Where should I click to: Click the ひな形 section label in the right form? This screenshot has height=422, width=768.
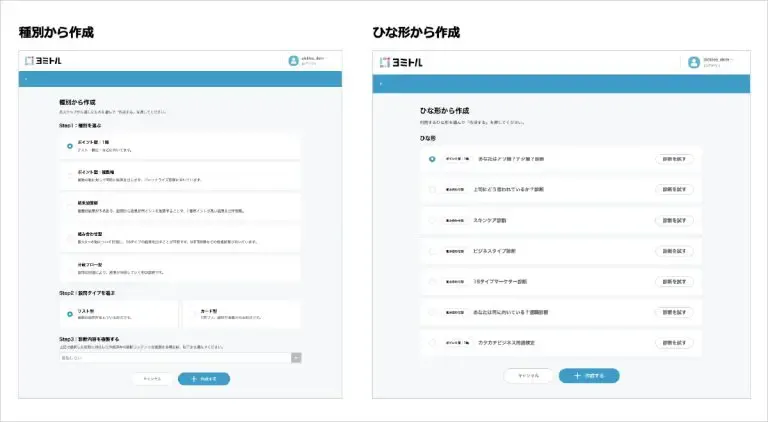428,139
